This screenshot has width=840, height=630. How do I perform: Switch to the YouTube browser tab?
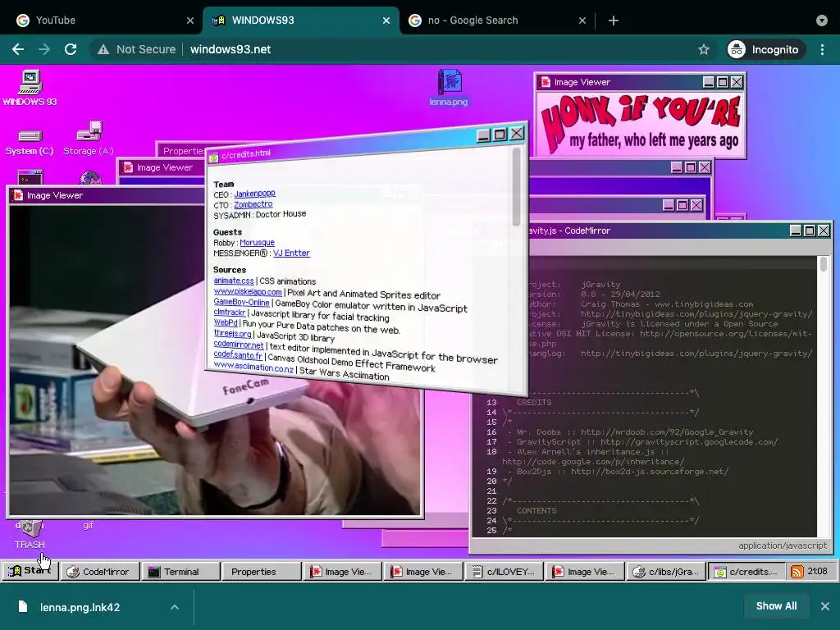click(102, 21)
